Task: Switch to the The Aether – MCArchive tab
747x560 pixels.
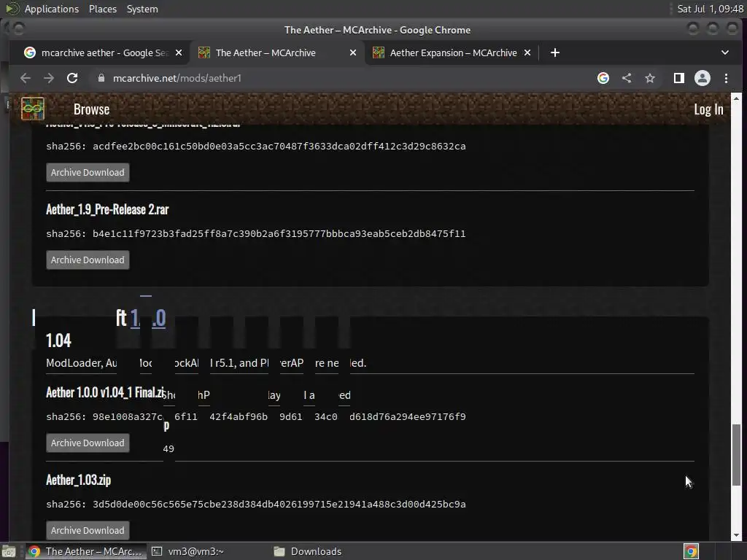Action: coord(277,52)
